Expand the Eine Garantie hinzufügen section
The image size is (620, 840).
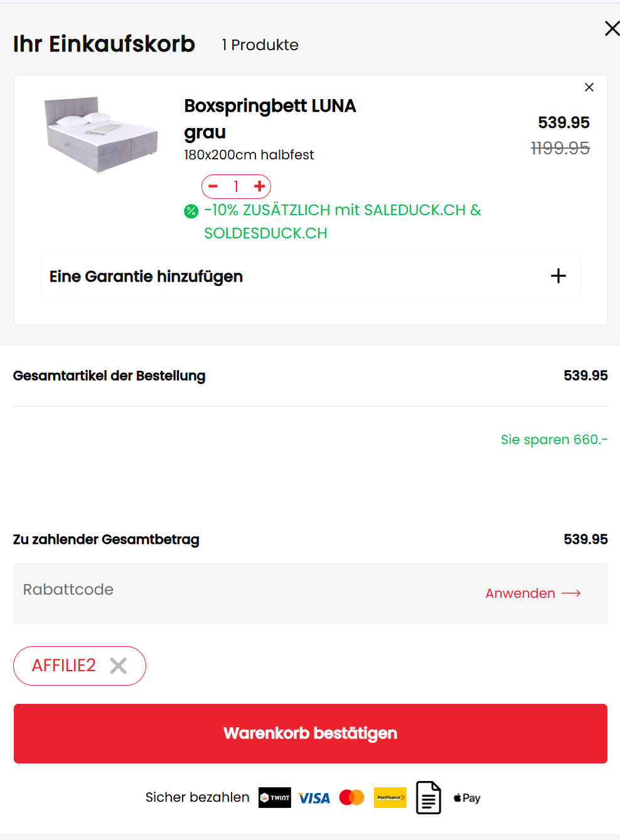(310, 276)
